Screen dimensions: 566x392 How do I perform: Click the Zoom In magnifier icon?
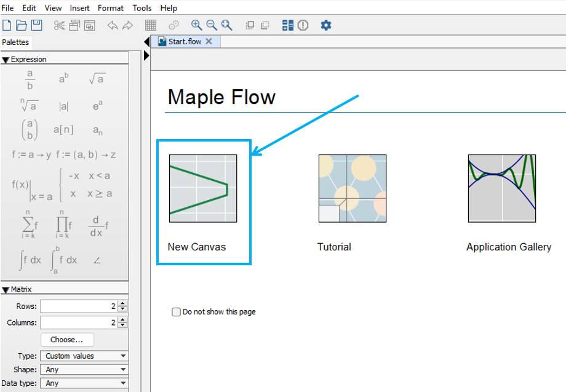point(196,25)
